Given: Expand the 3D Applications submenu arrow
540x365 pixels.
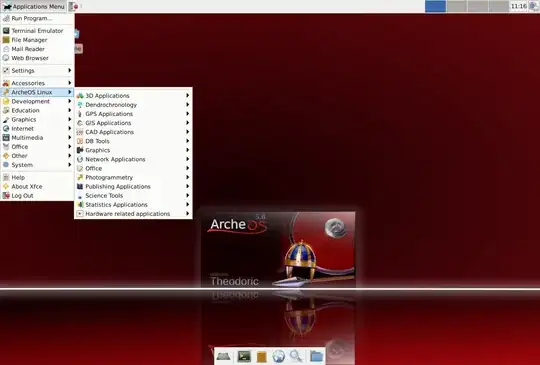Looking at the screenshot, I should point(188,95).
